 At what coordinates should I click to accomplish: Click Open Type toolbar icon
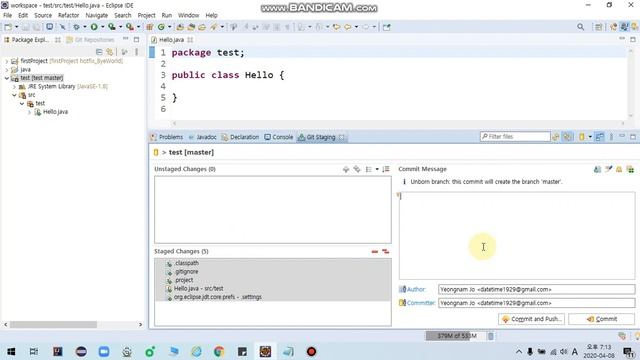point(180,27)
